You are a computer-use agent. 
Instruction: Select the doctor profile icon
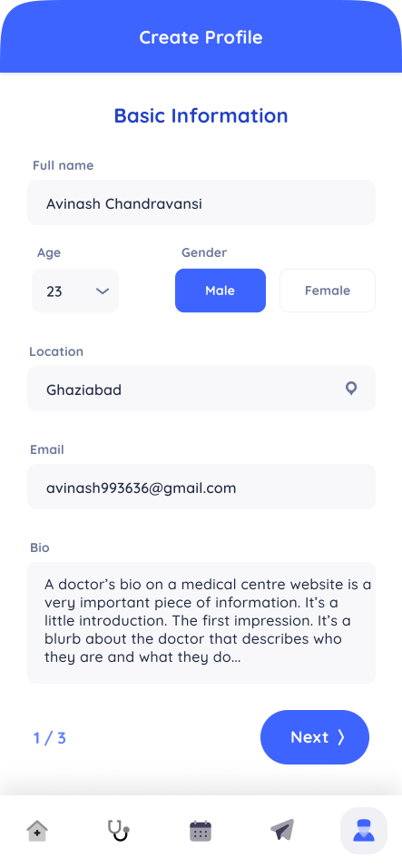[x=363, y=831]
